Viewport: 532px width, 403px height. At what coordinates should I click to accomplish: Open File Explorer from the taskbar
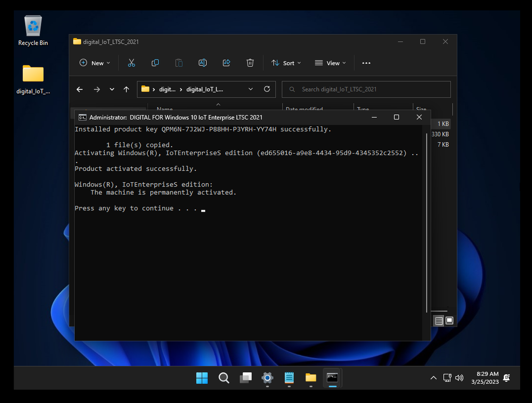point(311,378)
